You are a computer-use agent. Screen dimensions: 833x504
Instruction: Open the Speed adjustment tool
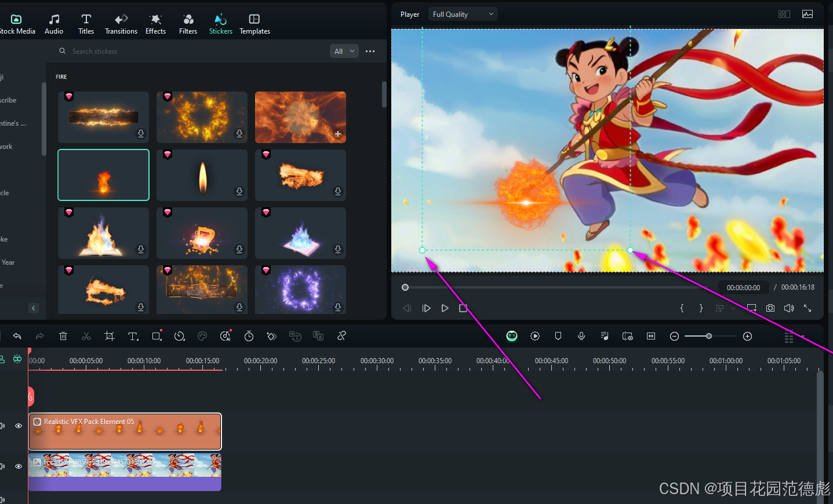[x=179, y=336]
